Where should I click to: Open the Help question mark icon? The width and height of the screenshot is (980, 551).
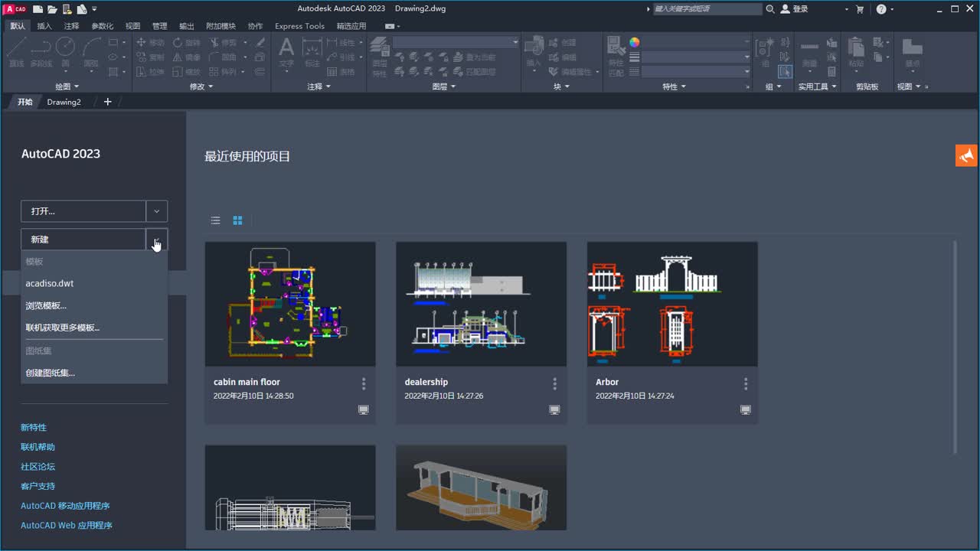(x=881, y=9)
